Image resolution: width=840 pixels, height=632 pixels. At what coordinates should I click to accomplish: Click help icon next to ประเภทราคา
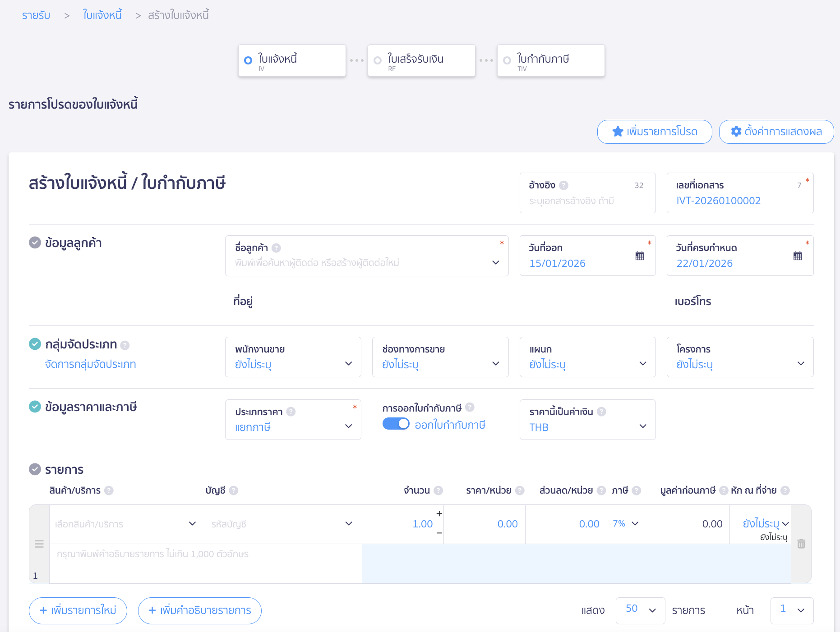click(x=291, y=412)
